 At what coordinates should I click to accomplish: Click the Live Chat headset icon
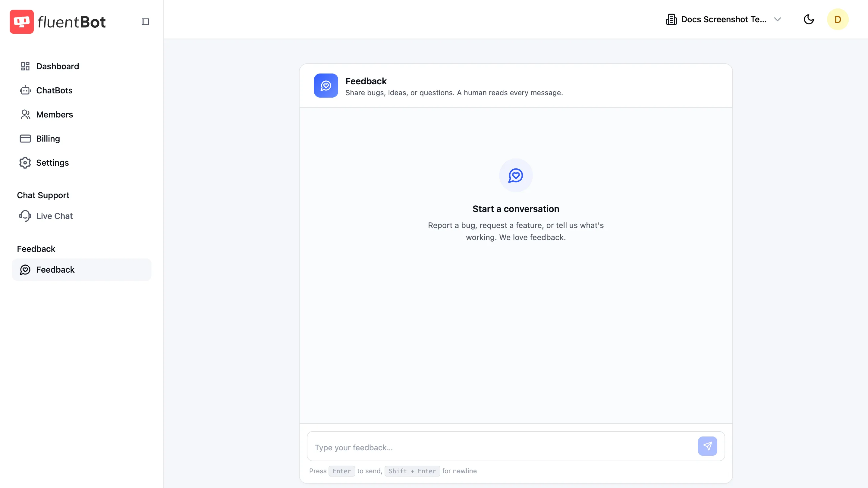point(25,216)
